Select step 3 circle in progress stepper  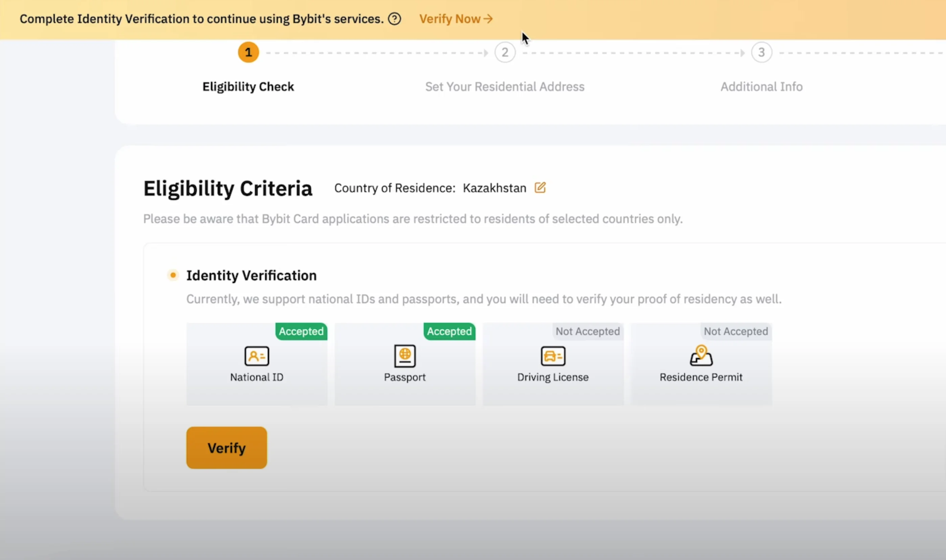(761, 52)
